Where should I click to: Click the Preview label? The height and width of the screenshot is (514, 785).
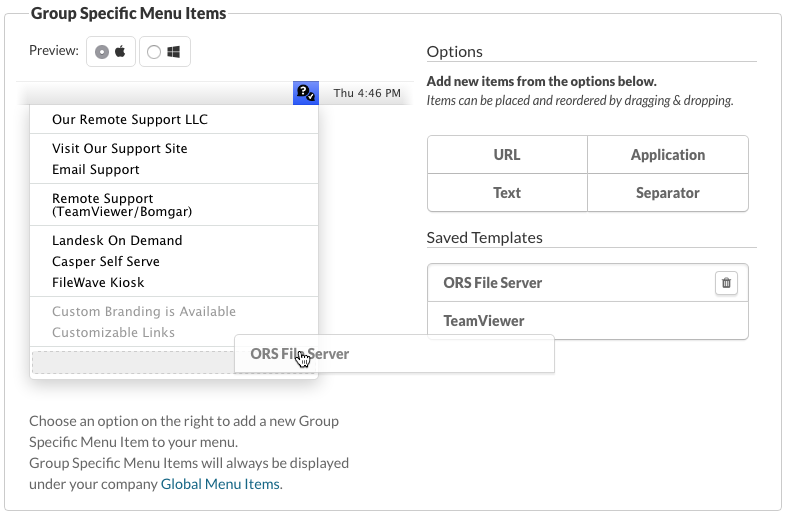coord(54,51)
